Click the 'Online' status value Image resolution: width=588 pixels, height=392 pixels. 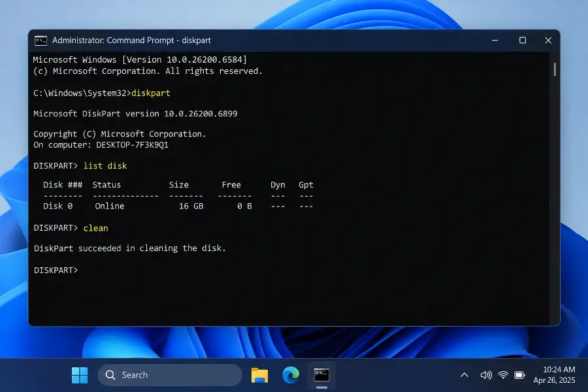110,206
